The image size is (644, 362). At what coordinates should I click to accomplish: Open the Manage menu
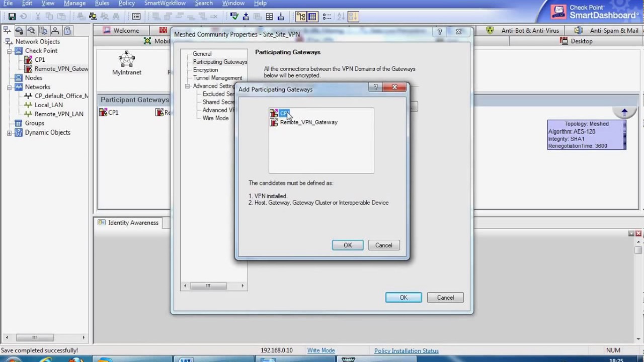(x=74, y=4)
